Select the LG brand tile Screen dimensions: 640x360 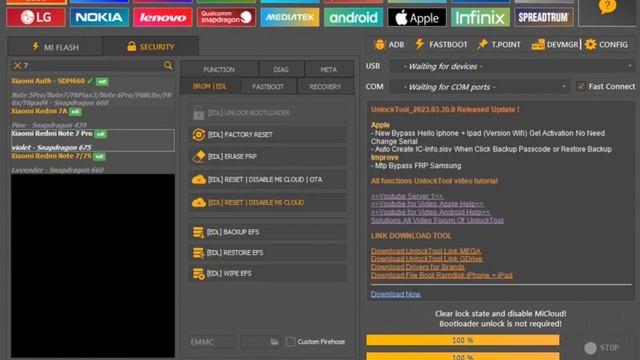click(x=36, y=17)
